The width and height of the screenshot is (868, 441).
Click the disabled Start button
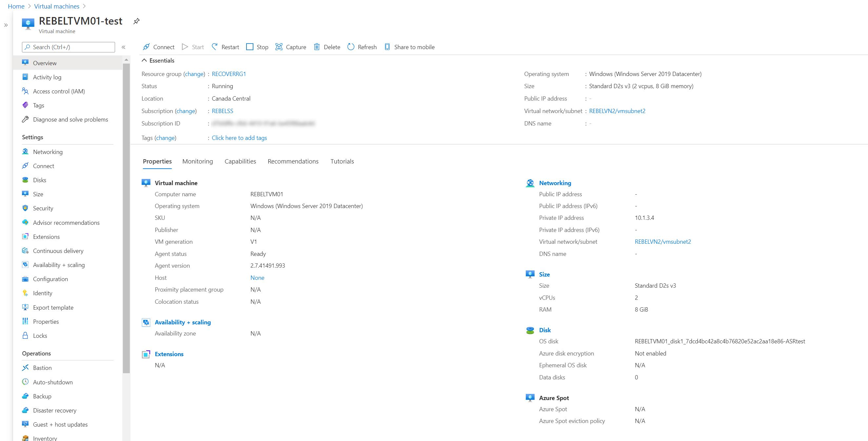coord(193,47)
